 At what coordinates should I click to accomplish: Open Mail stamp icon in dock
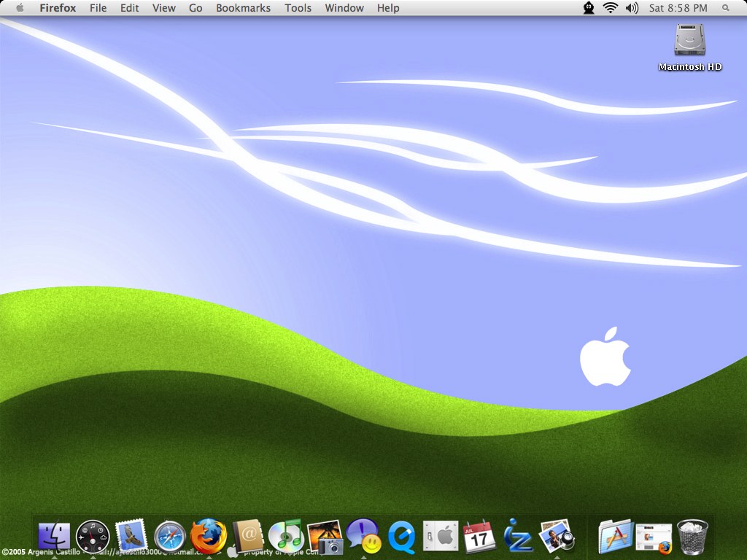(131, 536)
